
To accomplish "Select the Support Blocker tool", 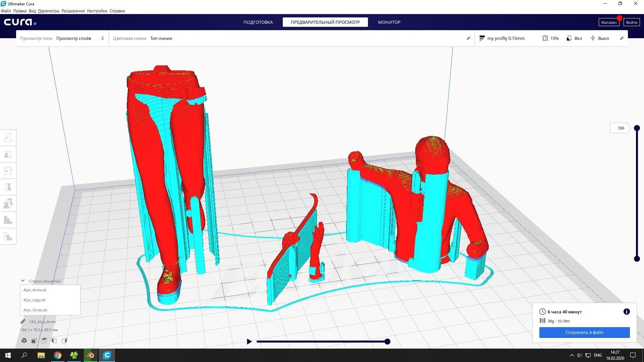I will pyautogui.click(x=8, y=220).
